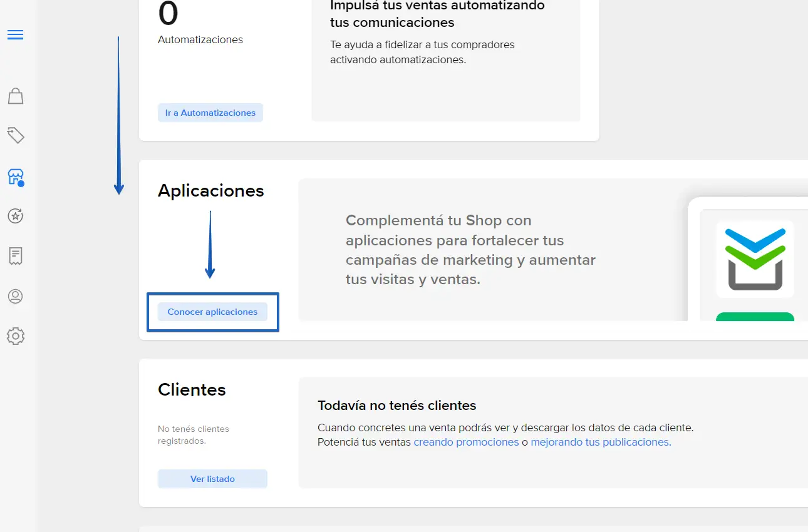Image resolution: width=808 pixels, height=532 pixels.
Task: Click the Ver listado button
Action: click(x=212, y=479)
